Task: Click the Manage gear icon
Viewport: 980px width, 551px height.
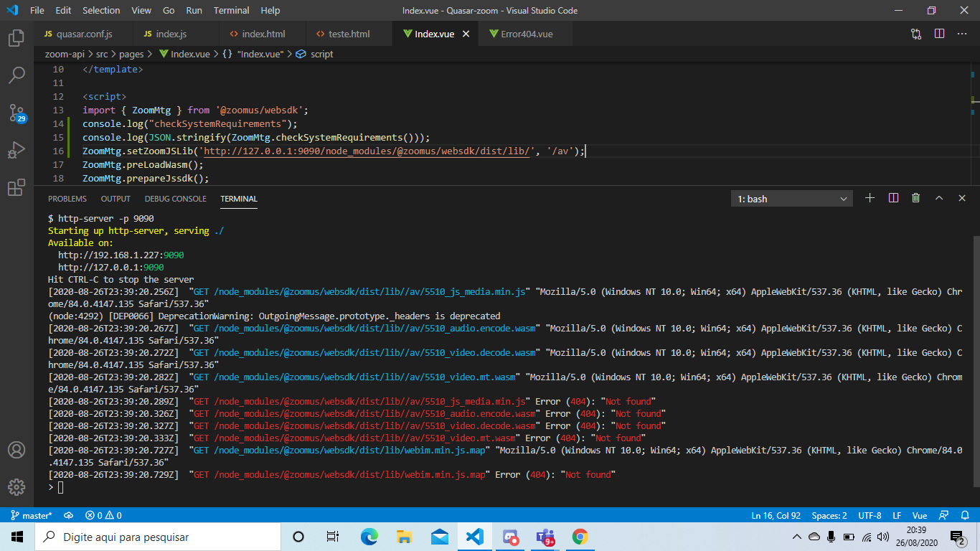Action: [x=17, y=487]
